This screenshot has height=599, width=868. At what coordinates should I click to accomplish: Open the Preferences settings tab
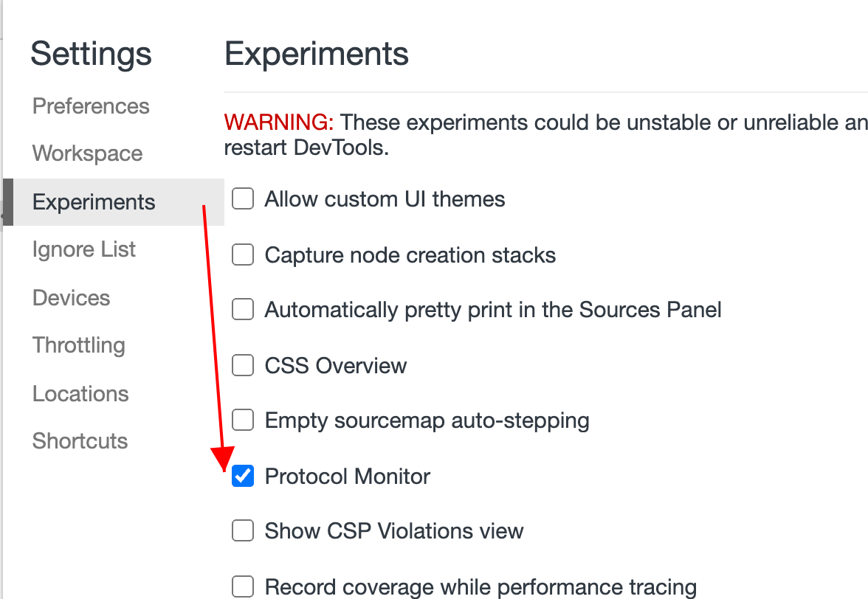tap(91, 106)
